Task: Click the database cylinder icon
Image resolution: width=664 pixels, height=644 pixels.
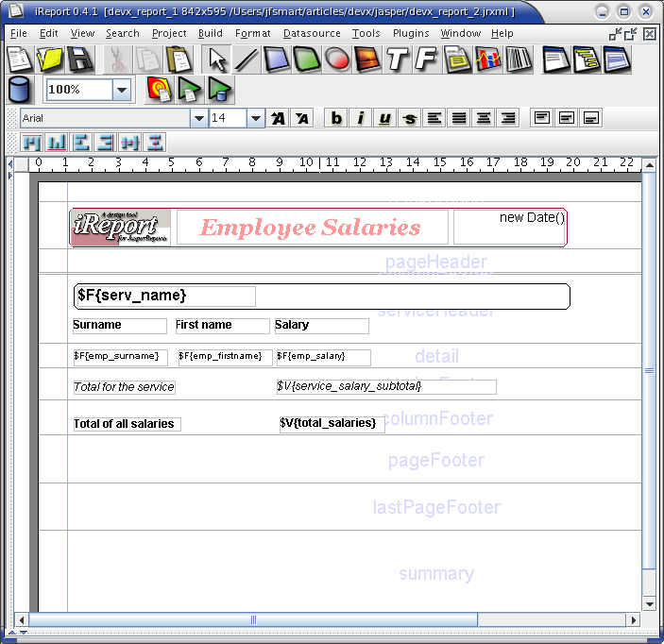Action: tap(19, 90)
